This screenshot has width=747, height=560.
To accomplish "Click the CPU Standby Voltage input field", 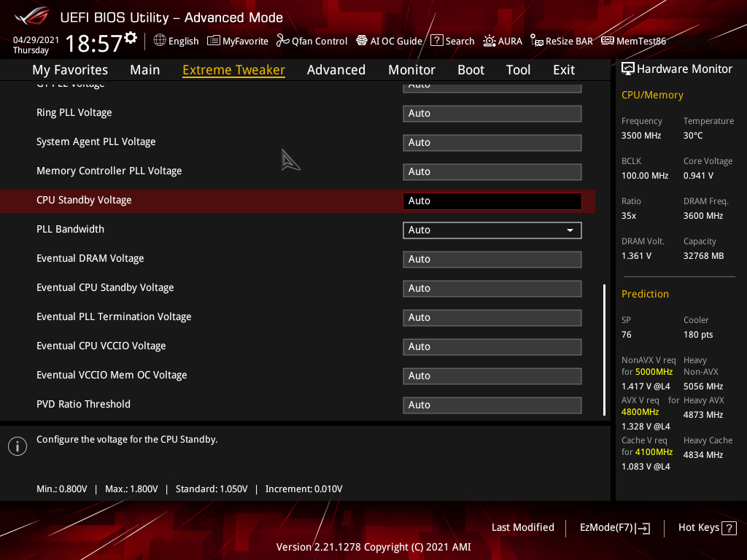I will [492, 201].
